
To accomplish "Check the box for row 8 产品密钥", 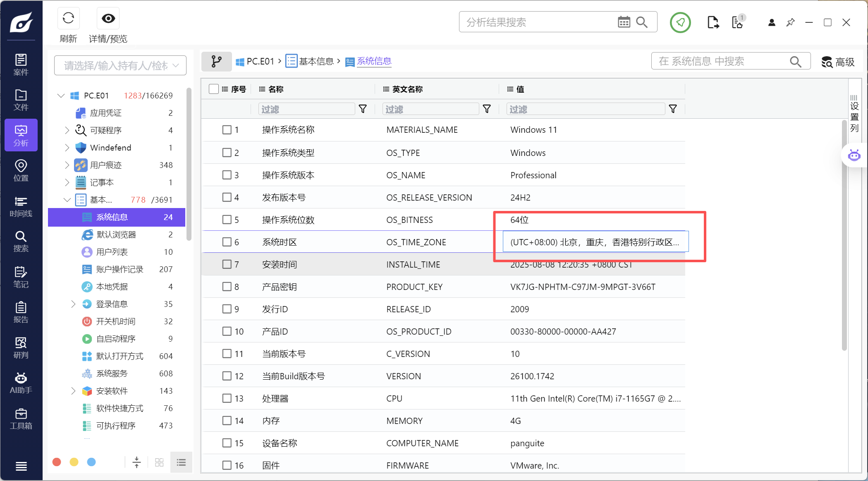I will point(227,287).
